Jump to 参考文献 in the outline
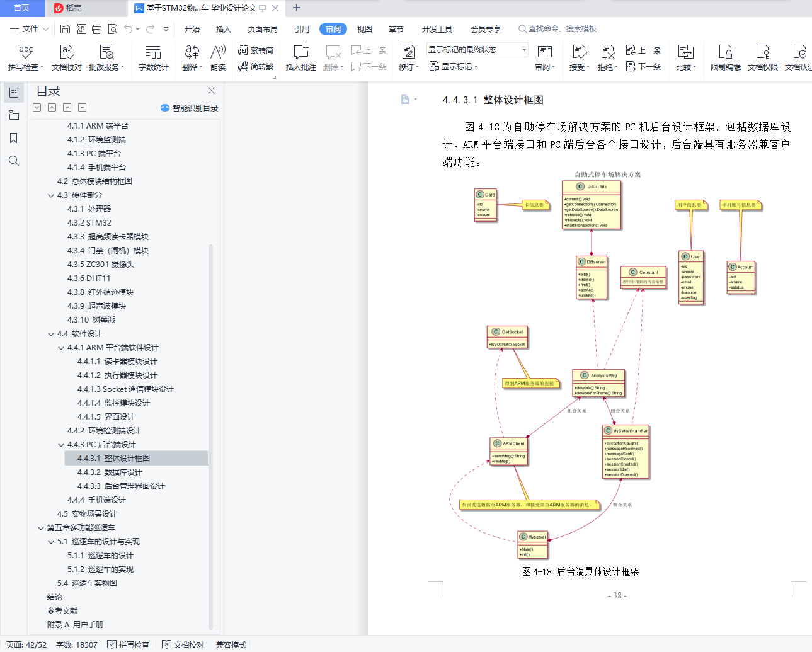Viewport: 812px width, 652px height. coord(62,611)
